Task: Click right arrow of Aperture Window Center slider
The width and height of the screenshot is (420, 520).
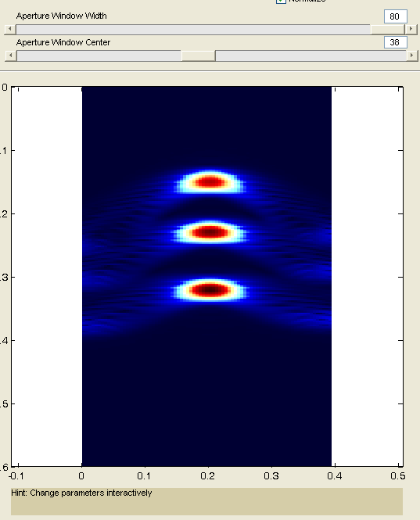Action: [412, 56]
